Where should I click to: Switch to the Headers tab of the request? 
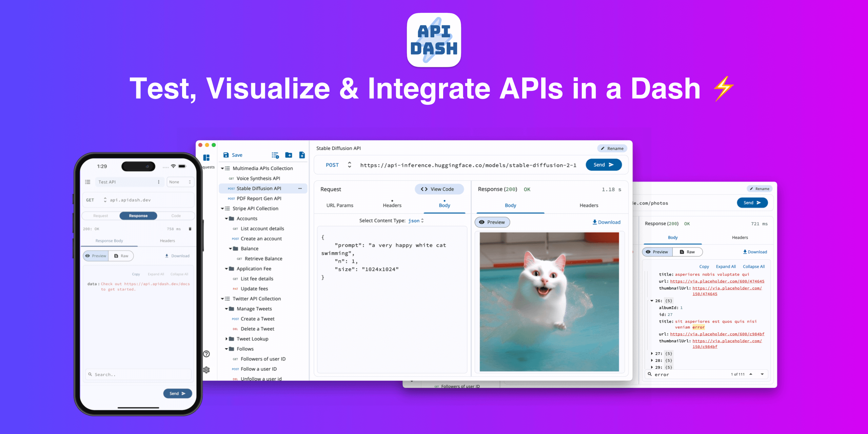pyautogui.click(x=392, y=205)
